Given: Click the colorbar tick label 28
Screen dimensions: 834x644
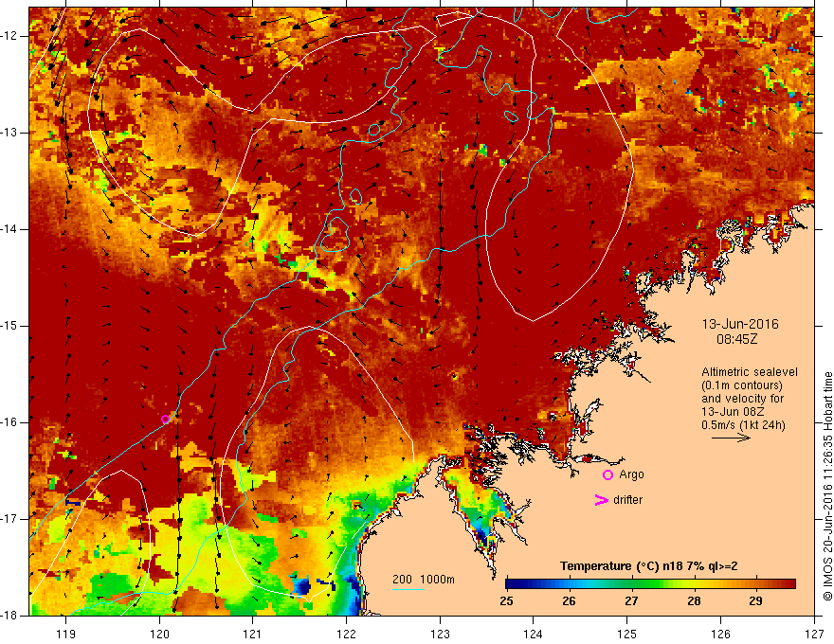Looking at the screenshot, I should point(694,601).
